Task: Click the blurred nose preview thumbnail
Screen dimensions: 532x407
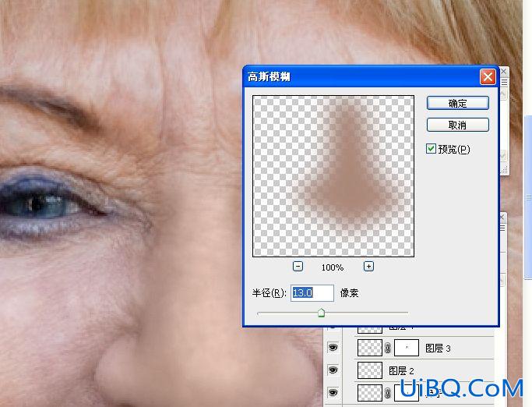Action: point(333,176)
